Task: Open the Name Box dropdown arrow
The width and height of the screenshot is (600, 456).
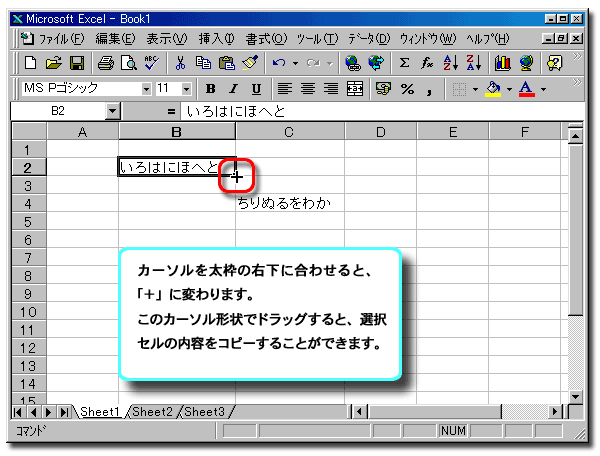Action: click(x=112, y=111)
